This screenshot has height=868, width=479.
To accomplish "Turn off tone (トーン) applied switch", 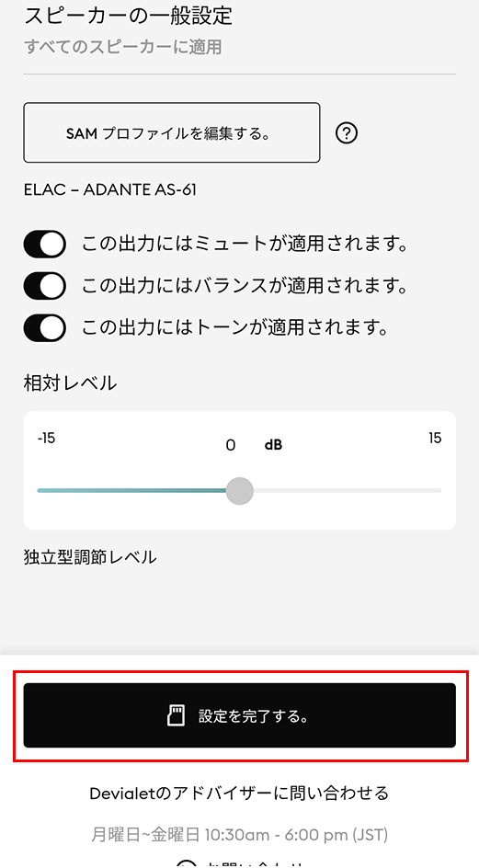I will (x=44, y=327).
